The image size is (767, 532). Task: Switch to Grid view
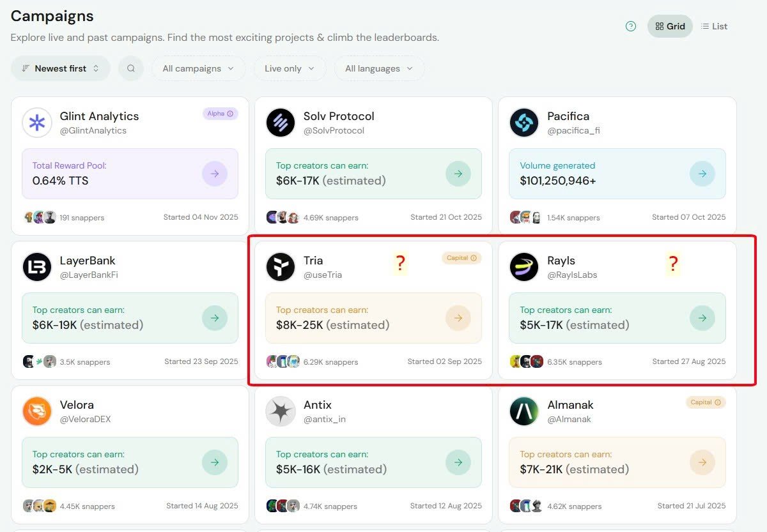[670, 26]
